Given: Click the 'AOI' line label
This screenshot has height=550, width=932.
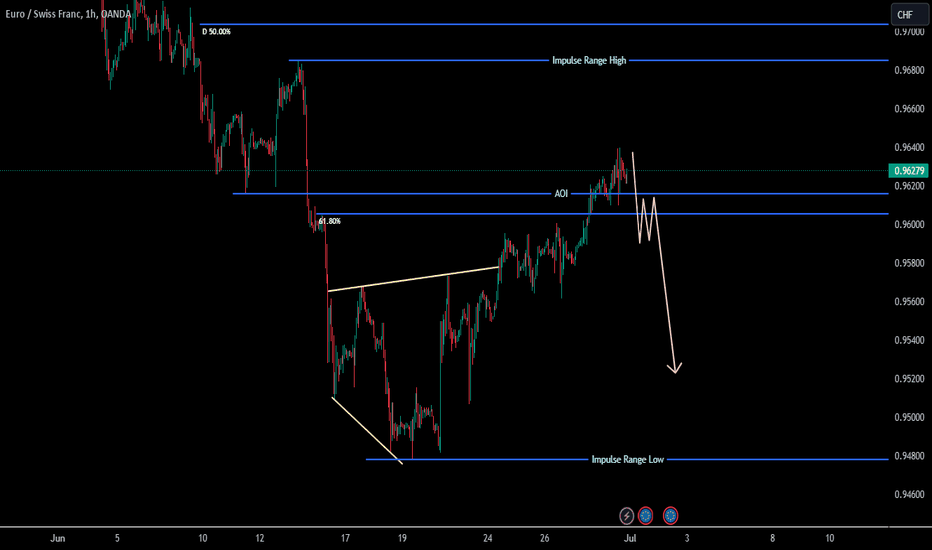Looking at the screenshot, I should (x=561, y=193).
